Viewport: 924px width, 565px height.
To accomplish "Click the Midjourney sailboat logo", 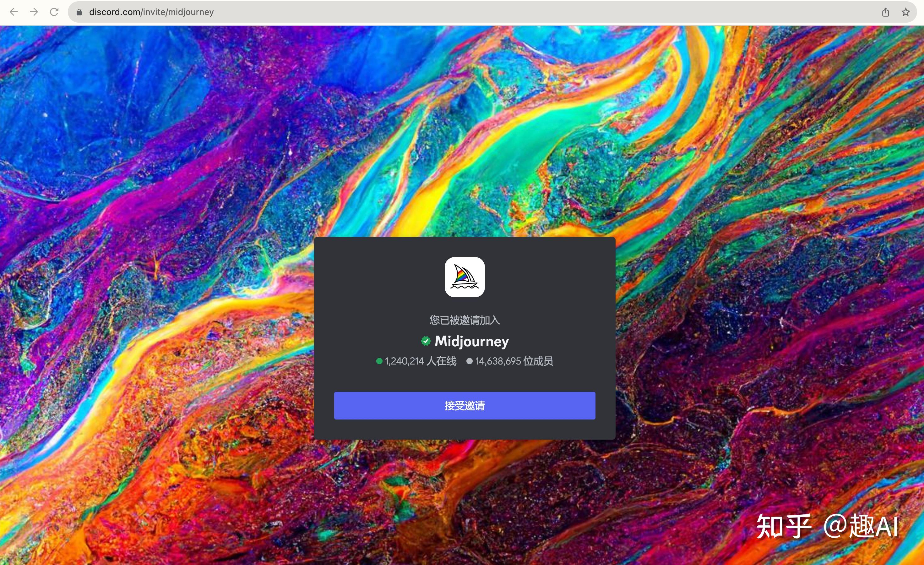I will [465, 277].
